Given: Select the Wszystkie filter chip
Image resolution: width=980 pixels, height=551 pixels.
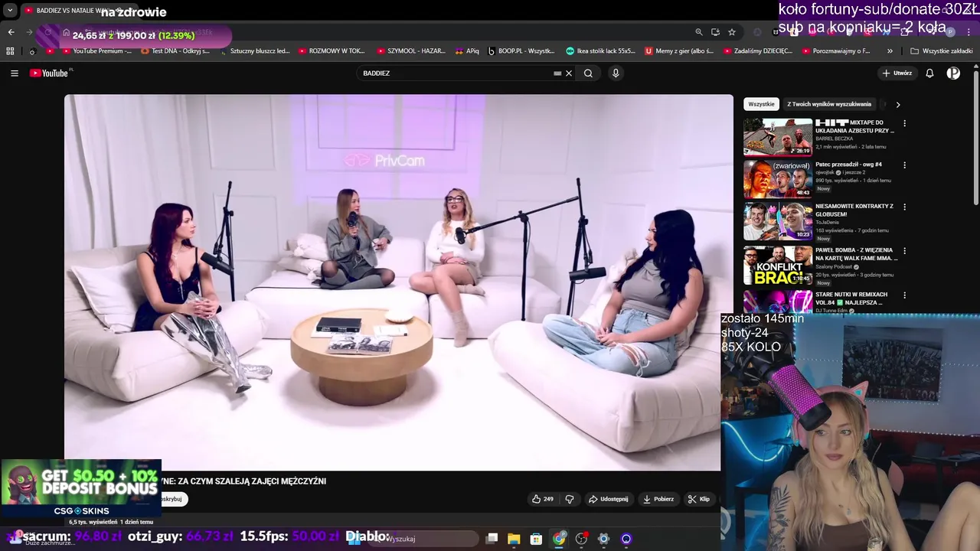Looking at the screenshot, I should tap(761, 104).
